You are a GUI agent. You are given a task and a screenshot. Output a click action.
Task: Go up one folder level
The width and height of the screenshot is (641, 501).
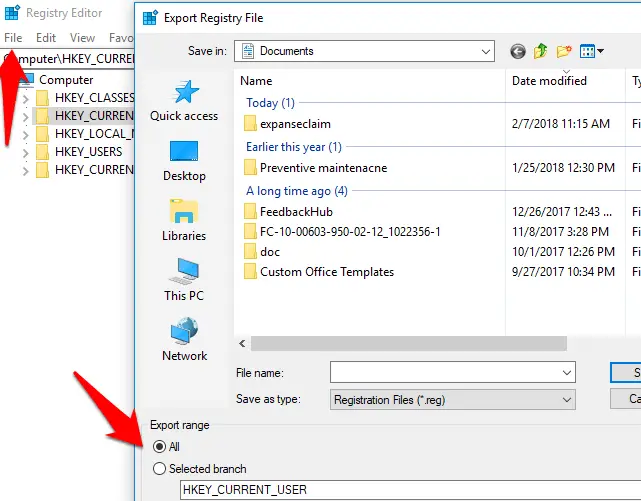coord(541,51)
